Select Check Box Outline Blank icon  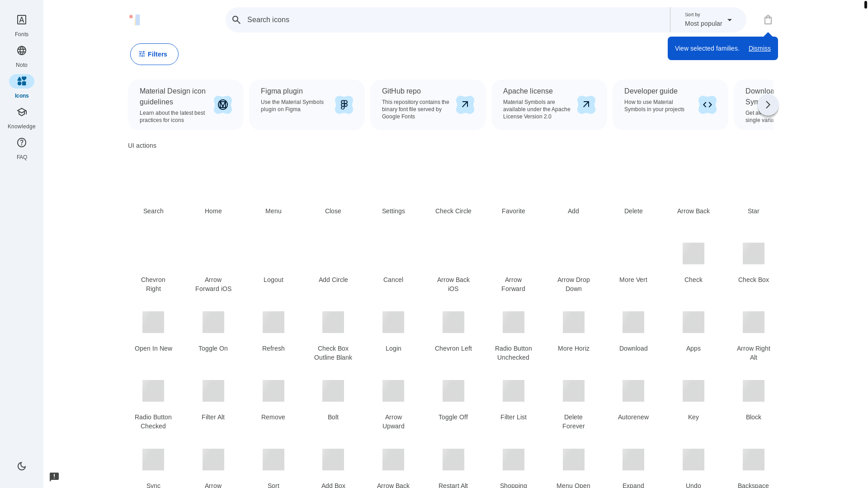click(333, 322)
